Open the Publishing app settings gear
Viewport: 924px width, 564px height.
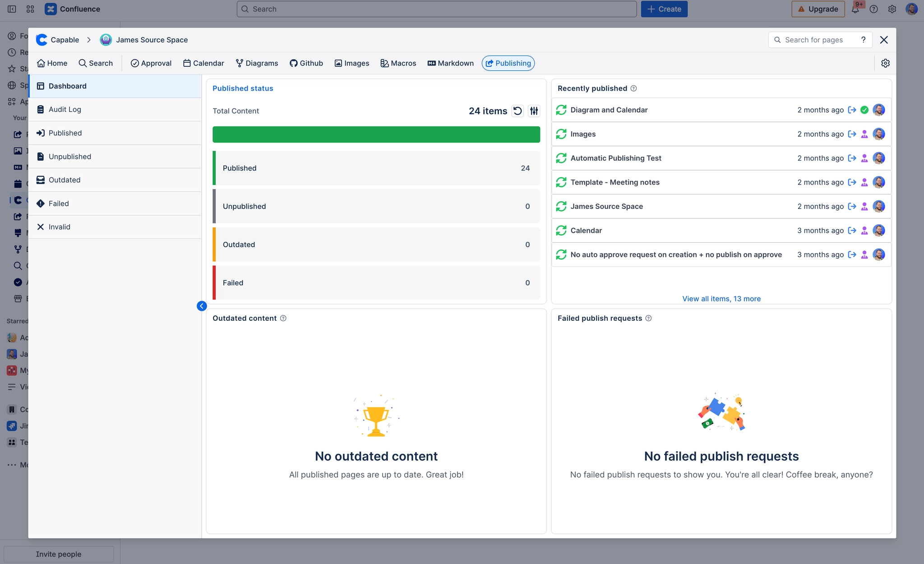pos(885,63)
